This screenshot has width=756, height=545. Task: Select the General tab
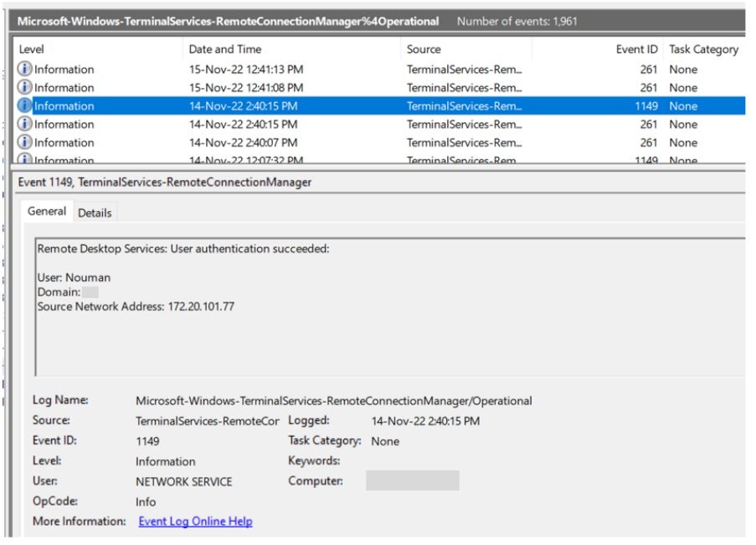pyautogui.click(x=47, y=211)
